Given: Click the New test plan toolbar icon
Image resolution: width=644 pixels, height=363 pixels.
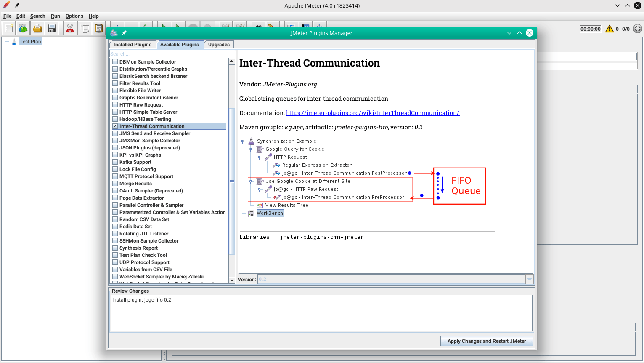Looking at the screenshot, I should click(8, 28).
